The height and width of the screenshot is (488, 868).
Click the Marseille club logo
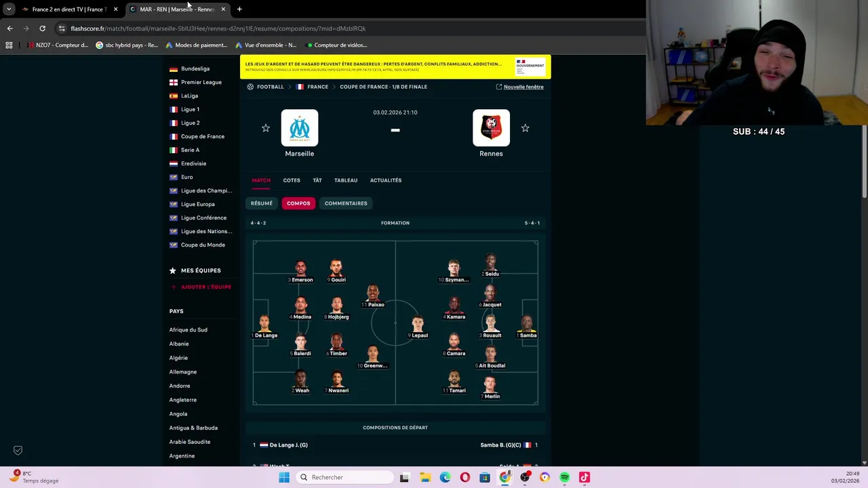(300, 128)
